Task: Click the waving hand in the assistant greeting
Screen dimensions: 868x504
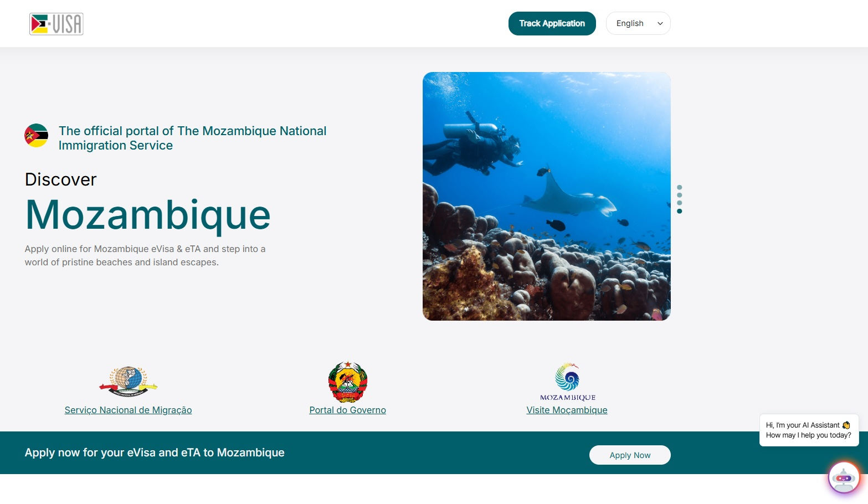Action: tap(846, 425)
